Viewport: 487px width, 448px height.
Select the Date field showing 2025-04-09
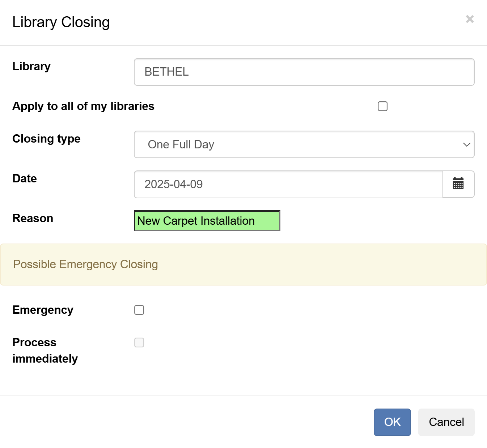point(288,184)
